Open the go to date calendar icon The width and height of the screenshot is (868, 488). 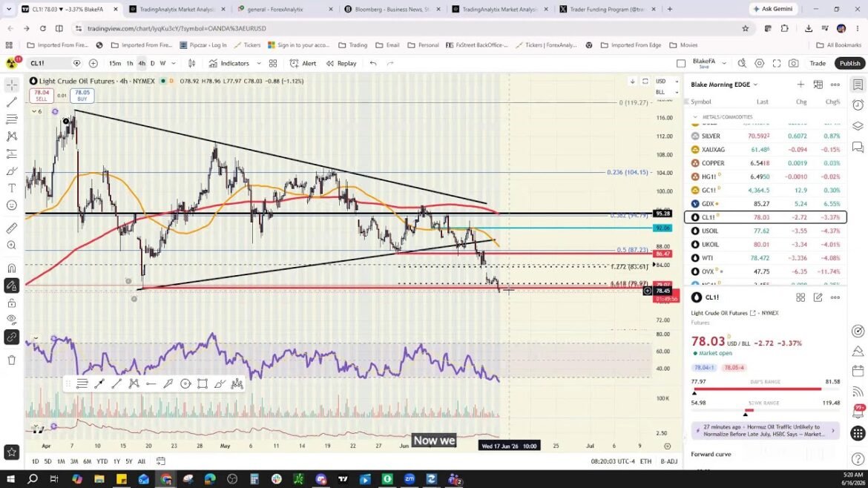tap(160, 461)
